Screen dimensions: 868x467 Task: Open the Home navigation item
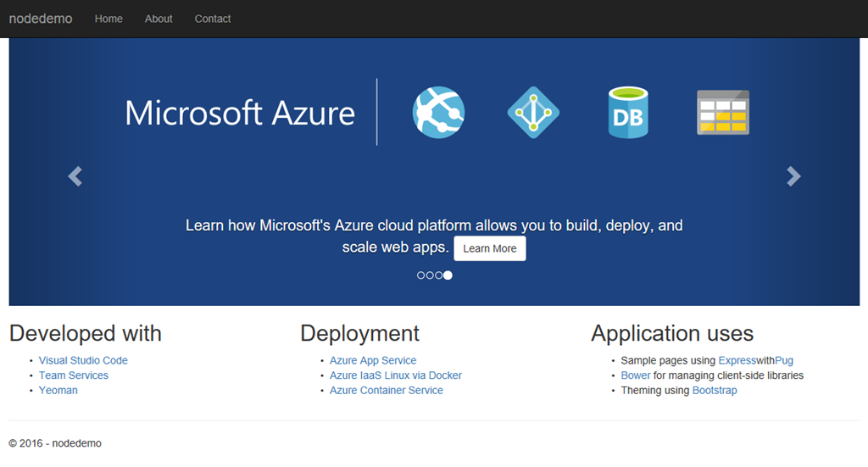(x=108, y=19)
